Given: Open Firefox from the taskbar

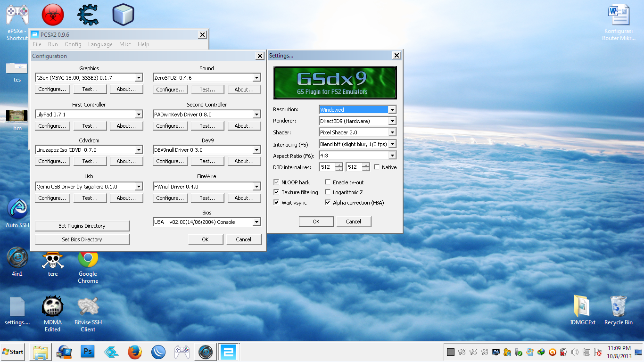Looking at the screenshot, I should (x=135, y=352).
